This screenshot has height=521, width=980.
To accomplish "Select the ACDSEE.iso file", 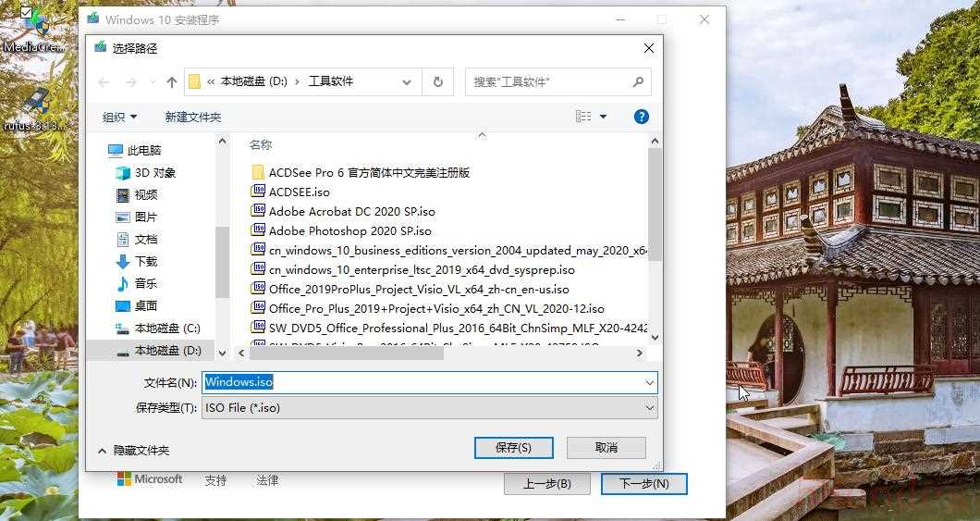I will click(299, 192).
